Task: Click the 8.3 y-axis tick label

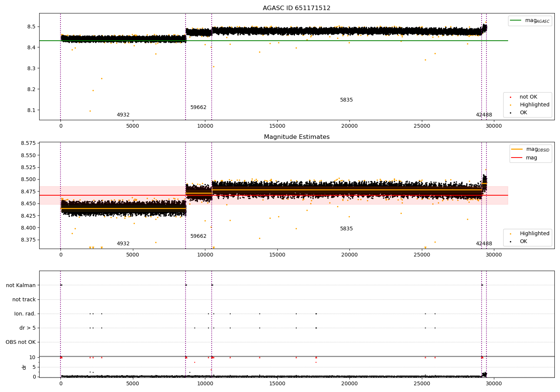Action: click(x=32, y=68)
